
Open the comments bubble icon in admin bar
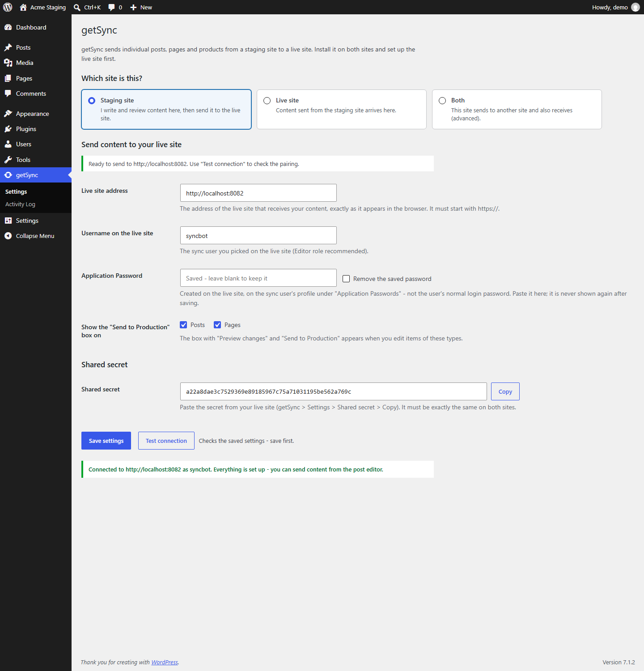click(111, 7)
